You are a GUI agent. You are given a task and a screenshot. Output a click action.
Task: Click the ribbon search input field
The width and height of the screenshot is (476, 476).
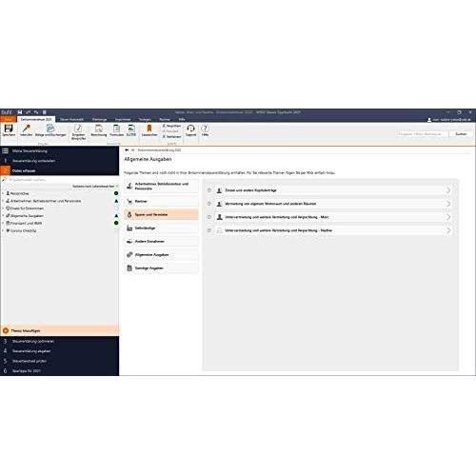coord(423,134)
